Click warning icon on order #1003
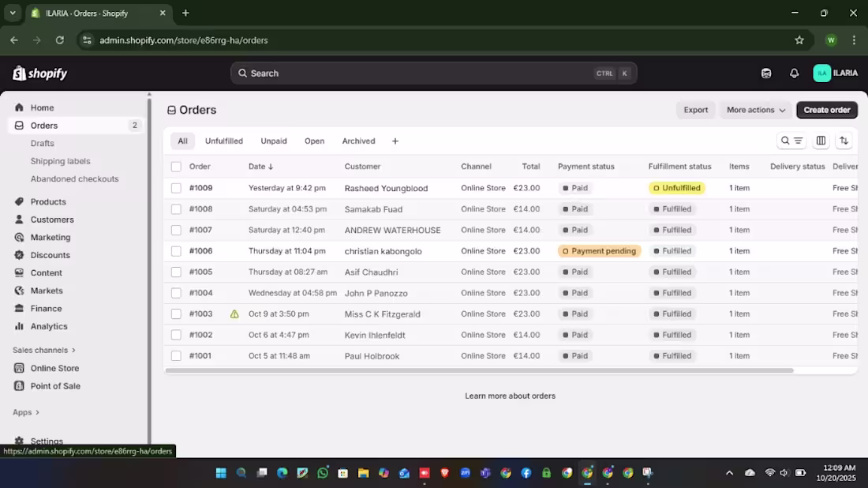Screen dimensions: 868x488 pyautogui.click(x=234, y=314)
